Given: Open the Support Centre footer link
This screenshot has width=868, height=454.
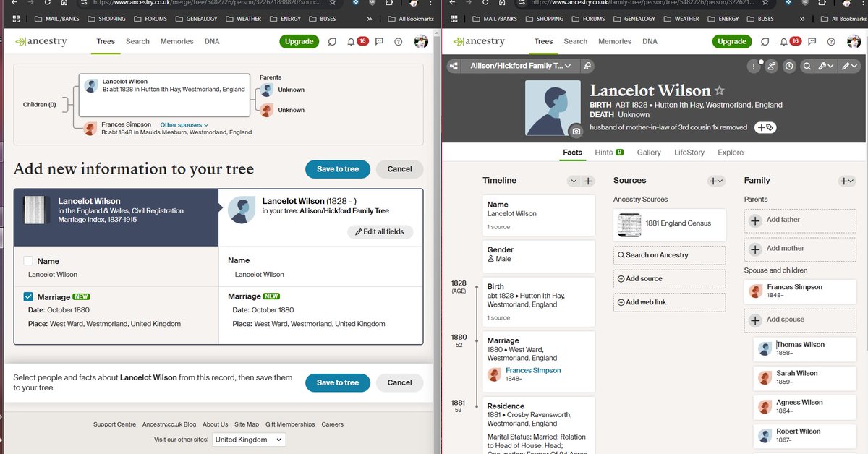Looking at the screenshot, I should tap(114, 424).
